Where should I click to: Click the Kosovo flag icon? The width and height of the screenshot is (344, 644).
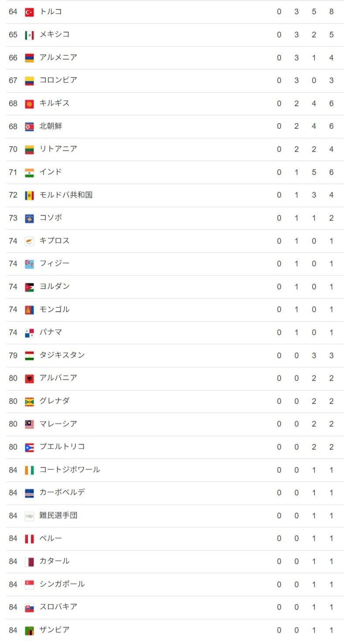point(29,219)
